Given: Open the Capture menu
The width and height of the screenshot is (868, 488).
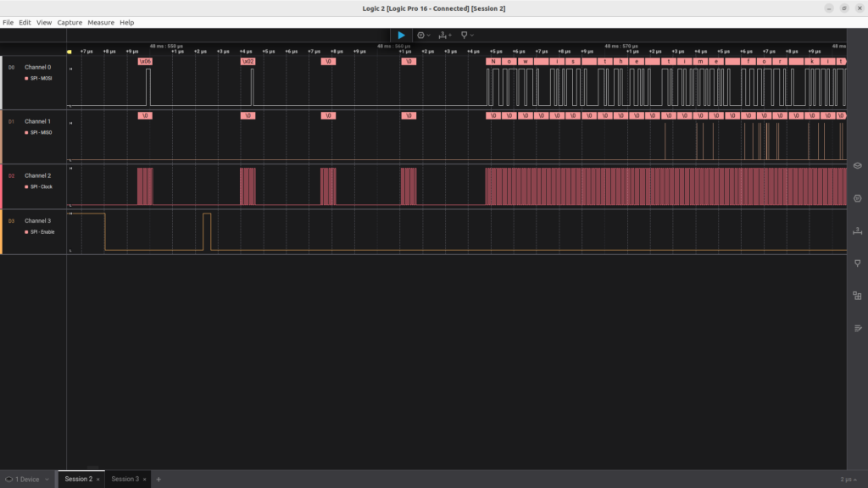Looking at the screenshot, I should (x=70, y=23).
